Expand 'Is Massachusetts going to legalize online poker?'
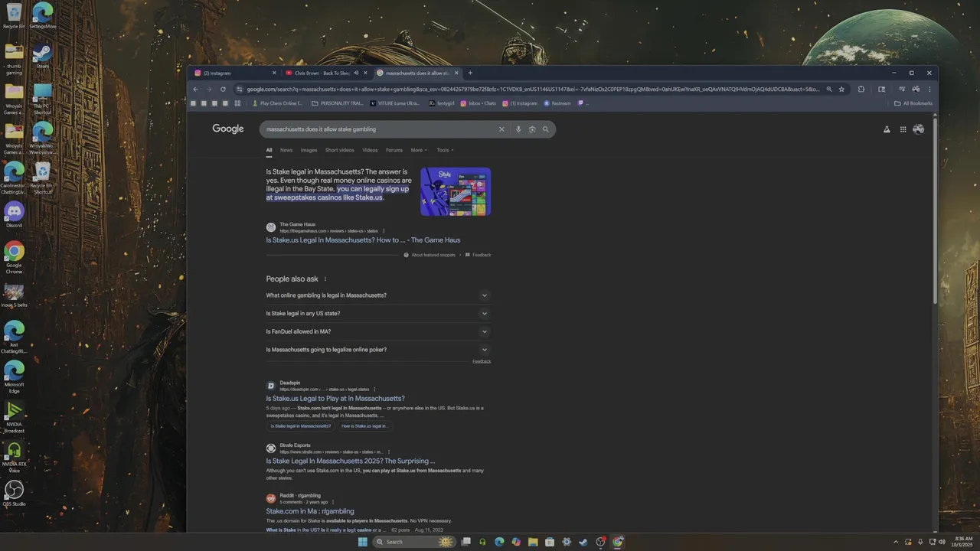The width and height of the screenshot is (980, 551). tap(377, 350)
